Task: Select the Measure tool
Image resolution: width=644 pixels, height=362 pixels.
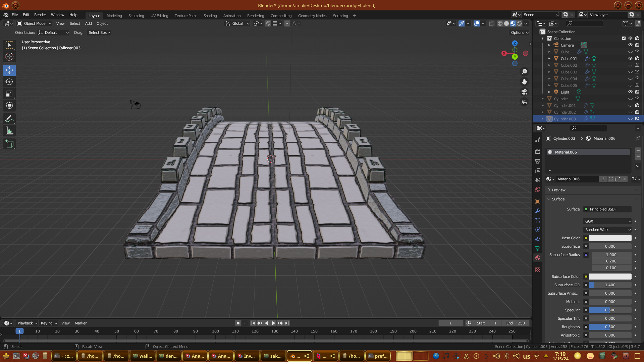Action: (9, 131)
